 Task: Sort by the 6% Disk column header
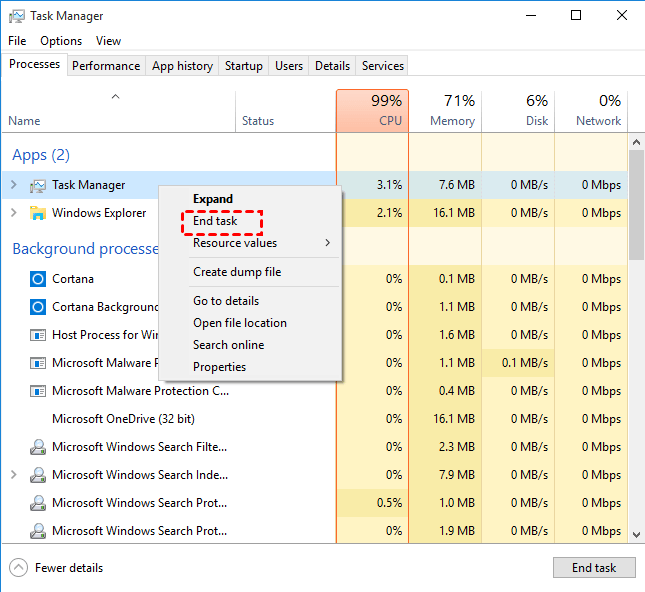point(518,111)
